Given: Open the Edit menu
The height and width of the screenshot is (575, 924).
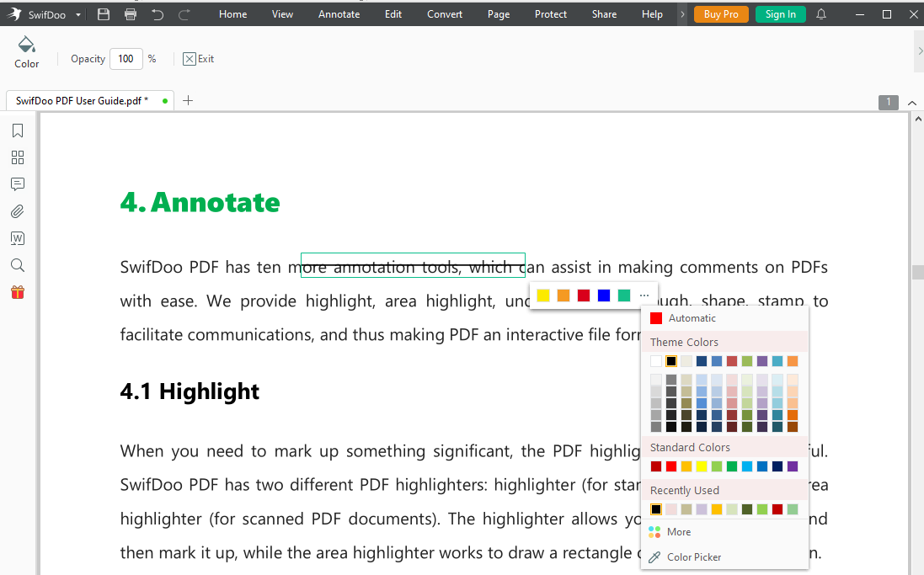Looking at the screenshot, I should (x=393, y=14).
